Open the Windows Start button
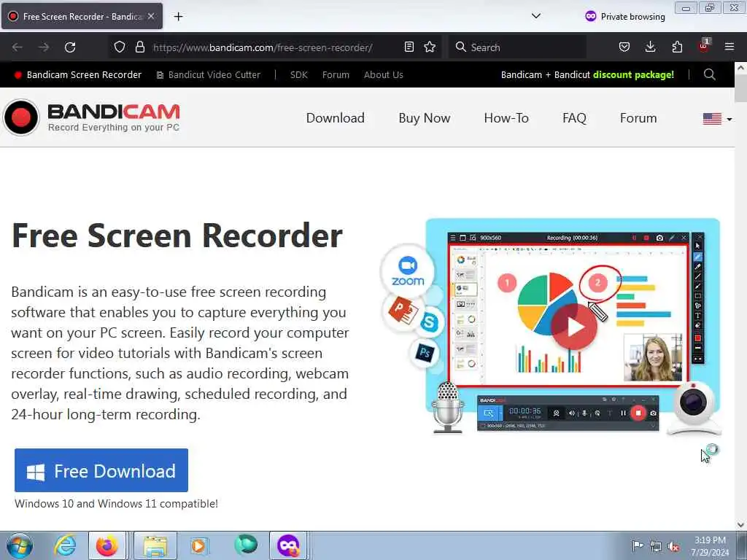The height and width of the screenshot is (560, 747). coord(19,545)
